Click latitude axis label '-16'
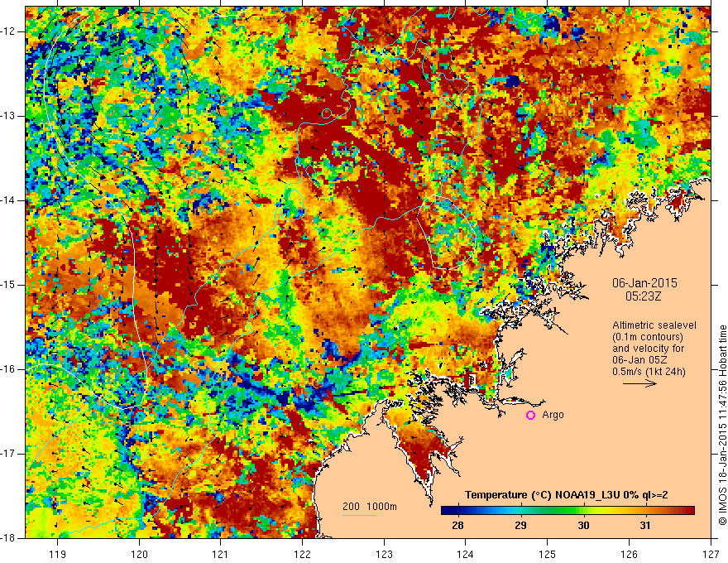 pyautogui.click(x=9, y=369)
